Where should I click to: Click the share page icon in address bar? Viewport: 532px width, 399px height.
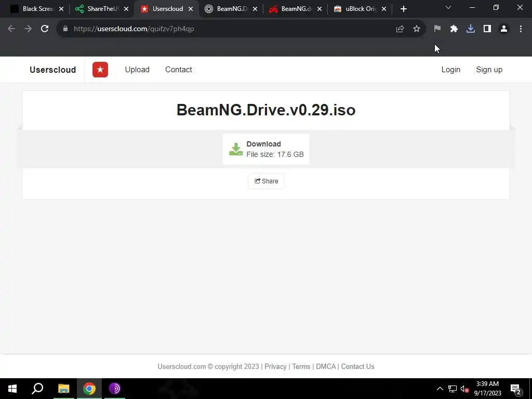pos(400,29)
